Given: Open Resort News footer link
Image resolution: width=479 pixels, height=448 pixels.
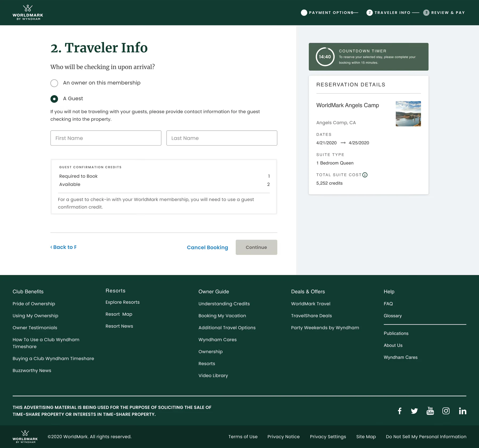Looking at the screenshot, I should [x=119, y=326].
